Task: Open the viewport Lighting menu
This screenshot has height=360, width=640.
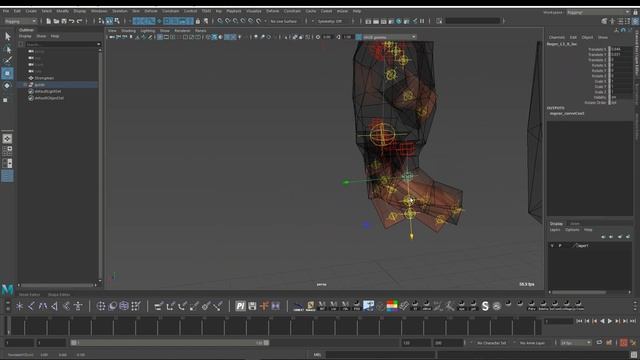Action: [x=148, y=31]
